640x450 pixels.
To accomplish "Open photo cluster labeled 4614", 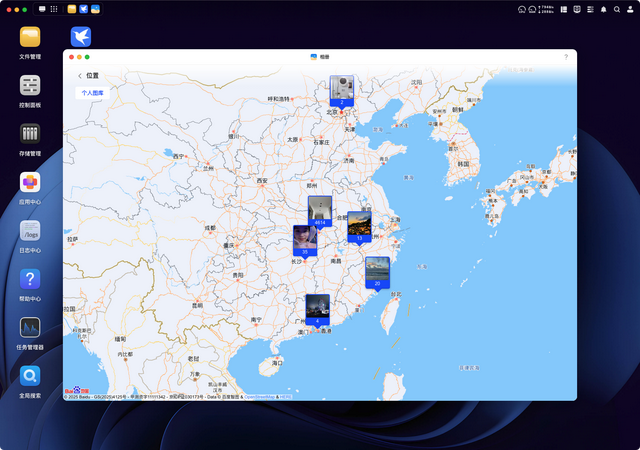I will click(x=320, y=211).
